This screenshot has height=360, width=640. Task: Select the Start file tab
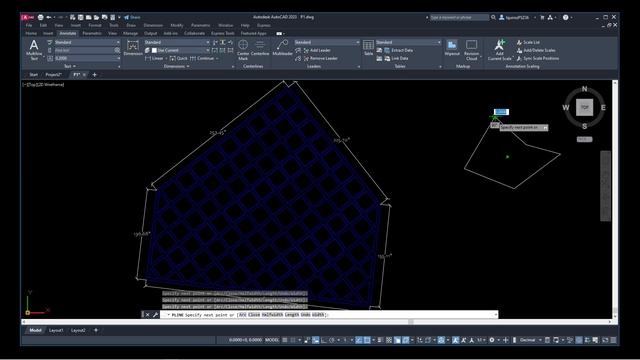pyautogui.click(x=33, y=75)
